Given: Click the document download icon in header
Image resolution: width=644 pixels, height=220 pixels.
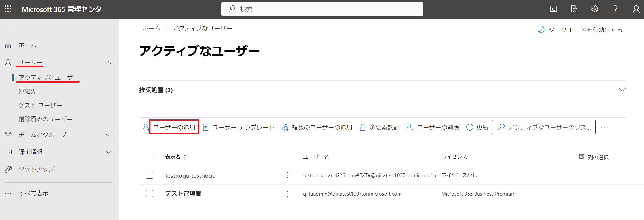Looking at the screenshot, I should [x=574, y=9].
